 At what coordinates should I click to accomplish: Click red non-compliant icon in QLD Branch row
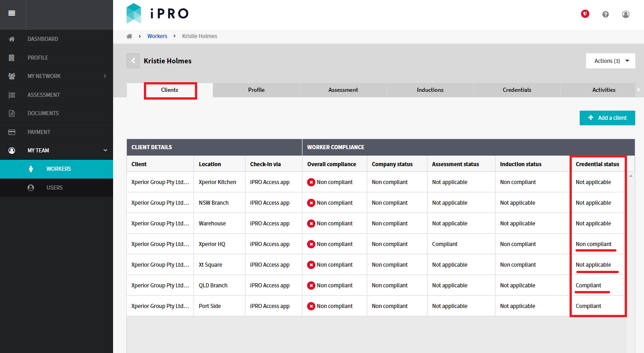[311, 286]
